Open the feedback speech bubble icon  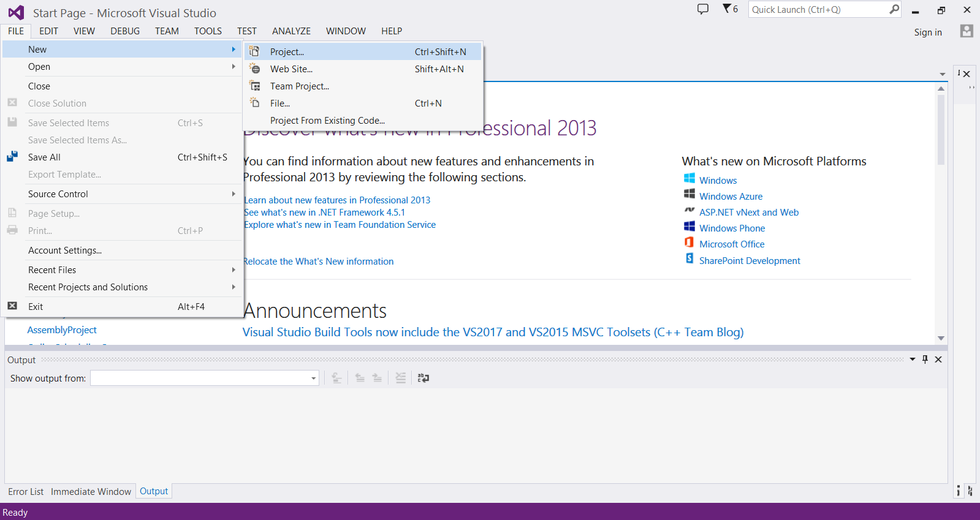click(703, 9)
